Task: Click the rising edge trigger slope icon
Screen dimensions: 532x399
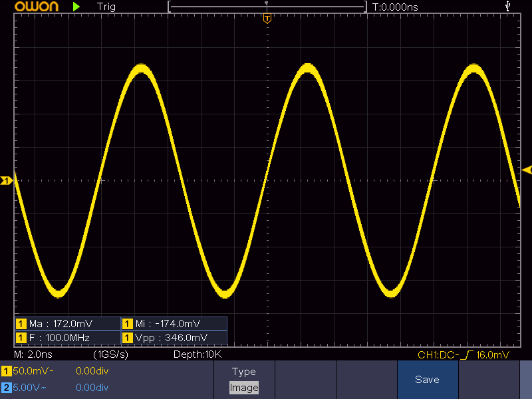Action: point(468,355)
